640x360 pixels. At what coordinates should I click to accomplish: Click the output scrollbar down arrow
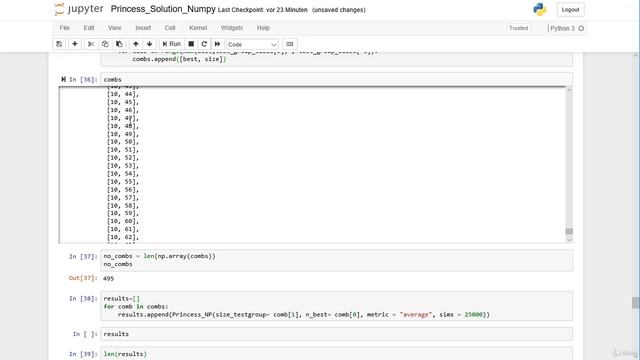pyautogui.click(x=569, y=239)
